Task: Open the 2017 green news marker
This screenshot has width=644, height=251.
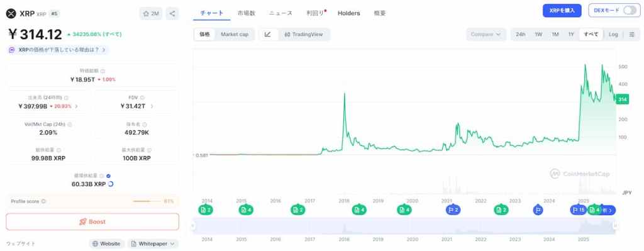Action: click(x=297, y=210)
